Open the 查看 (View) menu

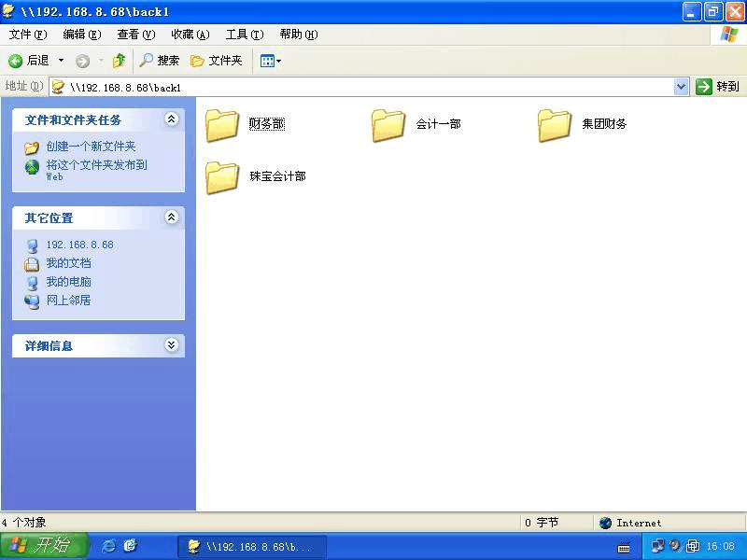pos(135,35)
